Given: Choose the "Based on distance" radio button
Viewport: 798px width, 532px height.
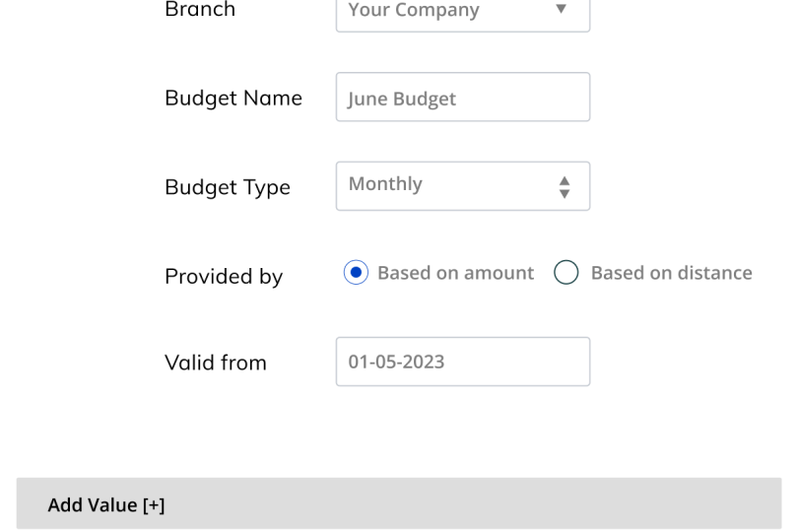Looking at the screenshot, I should [566, 273].
